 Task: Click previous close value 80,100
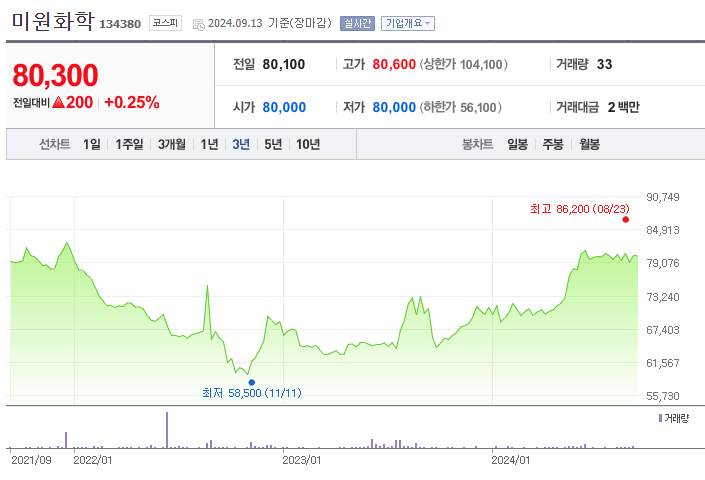tap(284, 64)
